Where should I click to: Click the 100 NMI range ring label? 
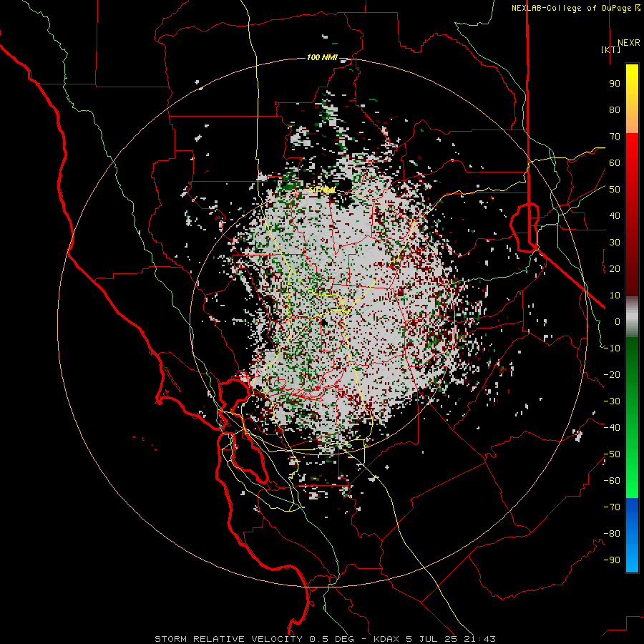(x=323, y=57)
